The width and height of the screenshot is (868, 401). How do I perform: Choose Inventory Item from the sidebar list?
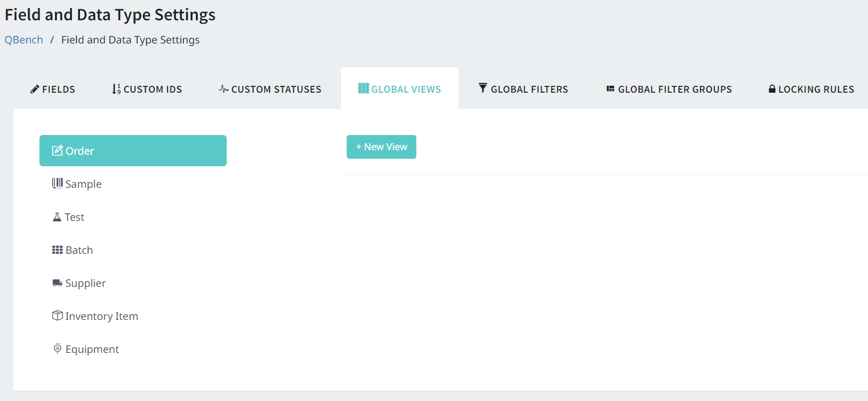tap(101, 316)
